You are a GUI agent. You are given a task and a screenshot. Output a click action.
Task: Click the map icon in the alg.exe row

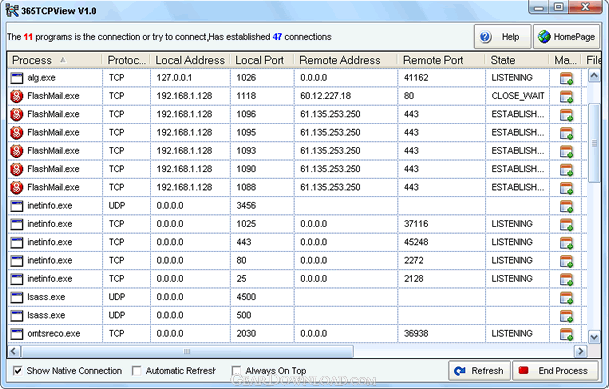tap(566, 78)
